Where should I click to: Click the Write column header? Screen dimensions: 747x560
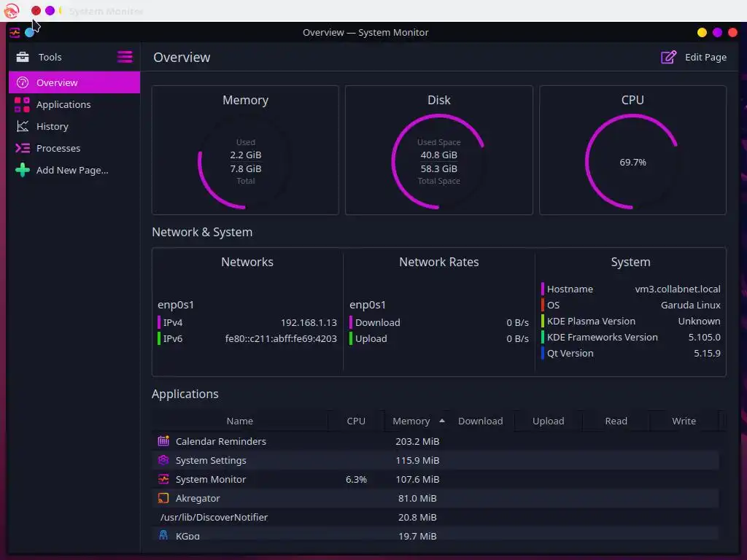[x=684, y=421]
